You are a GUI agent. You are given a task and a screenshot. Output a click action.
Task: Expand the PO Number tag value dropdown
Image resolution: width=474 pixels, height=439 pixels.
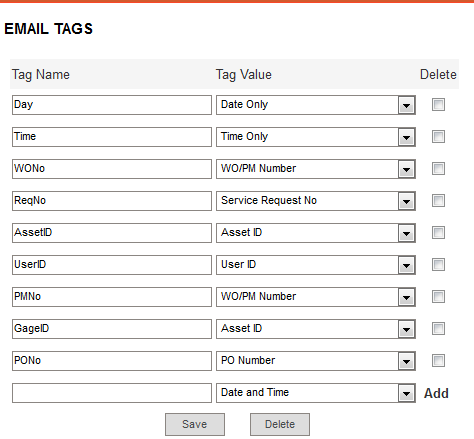tap(315, 361)
